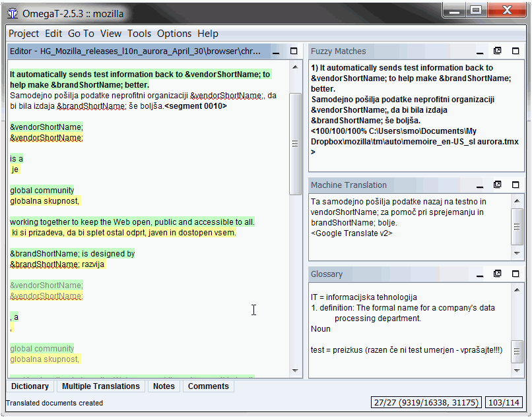
Task: Open the Multiple Translations tab
Action: click(101, 386)
